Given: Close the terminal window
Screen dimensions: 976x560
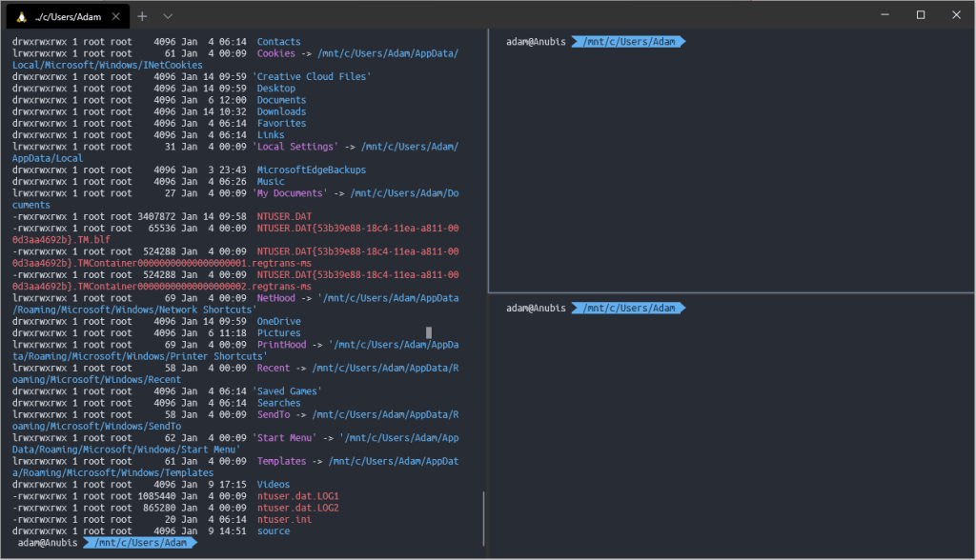Looking at the screenshot, I should pos(957,14).
